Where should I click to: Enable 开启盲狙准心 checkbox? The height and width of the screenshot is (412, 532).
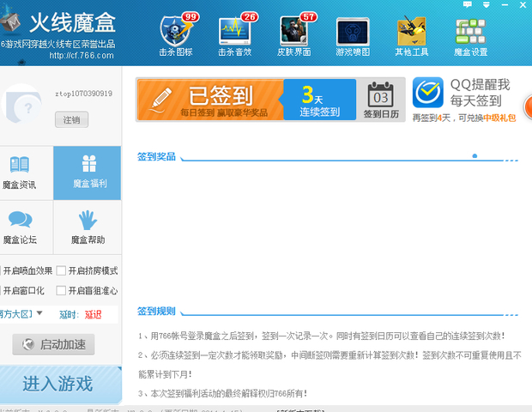pyautogui.click(x=61, y=290)
